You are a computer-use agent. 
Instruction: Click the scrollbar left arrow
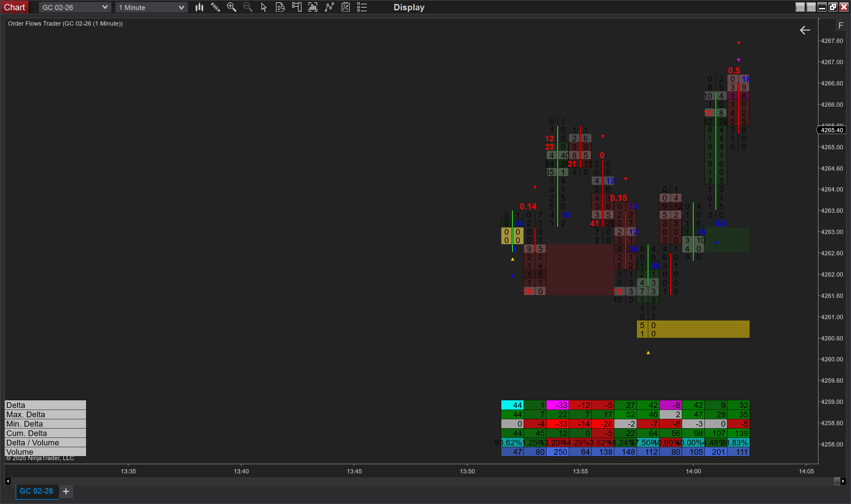click(x=8, y=481)
